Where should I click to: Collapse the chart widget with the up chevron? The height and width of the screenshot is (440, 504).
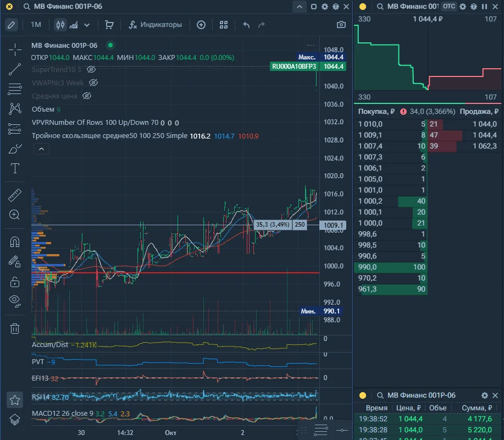click(299, 7)
